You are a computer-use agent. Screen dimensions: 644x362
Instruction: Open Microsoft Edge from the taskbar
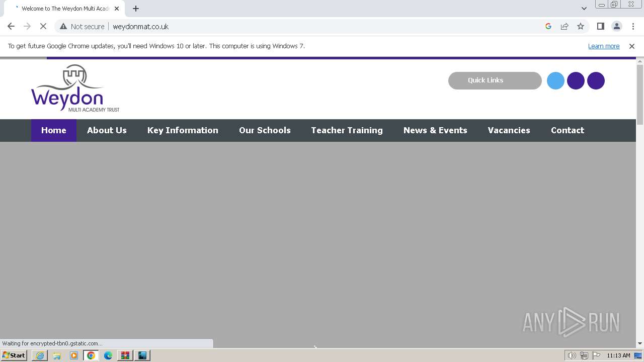click(x=108, y=355)
